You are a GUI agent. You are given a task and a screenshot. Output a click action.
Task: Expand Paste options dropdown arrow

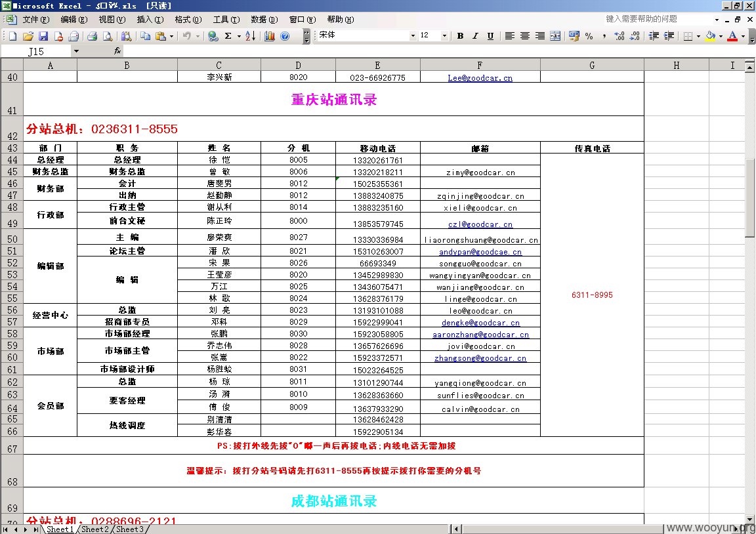pos(172,36)
